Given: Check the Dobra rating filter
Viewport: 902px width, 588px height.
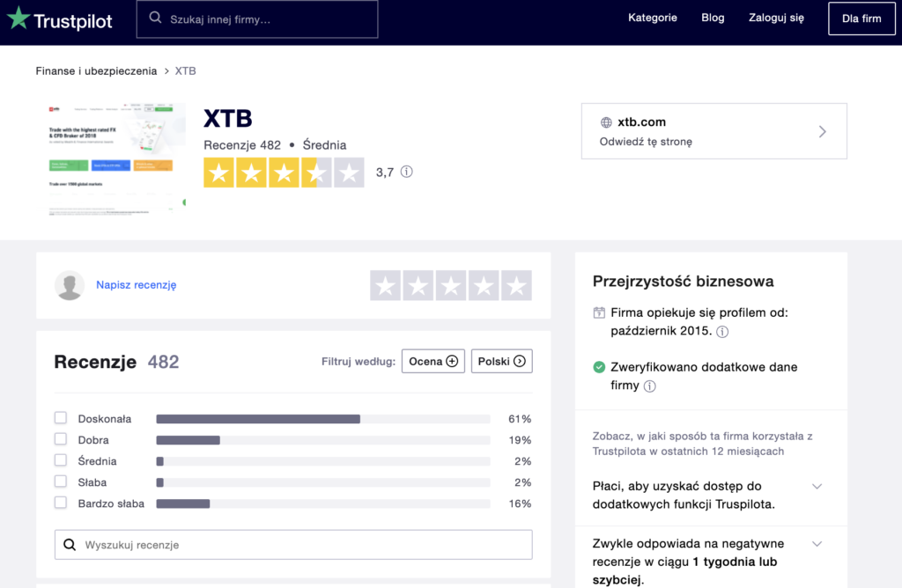Looking at the screenshot, I should click(61, 439).
